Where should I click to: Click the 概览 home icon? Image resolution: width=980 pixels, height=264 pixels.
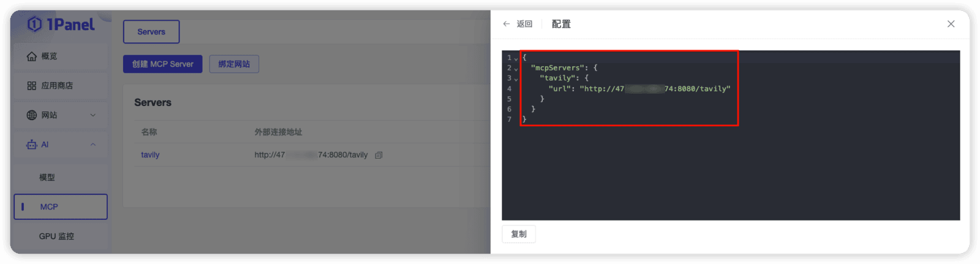32,56
